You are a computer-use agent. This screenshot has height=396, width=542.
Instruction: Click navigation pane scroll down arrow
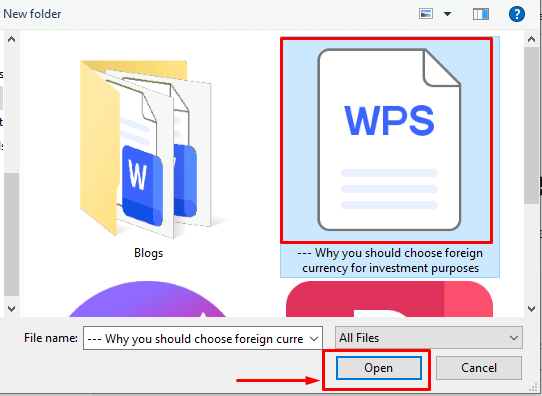click(x=11, y=309)
